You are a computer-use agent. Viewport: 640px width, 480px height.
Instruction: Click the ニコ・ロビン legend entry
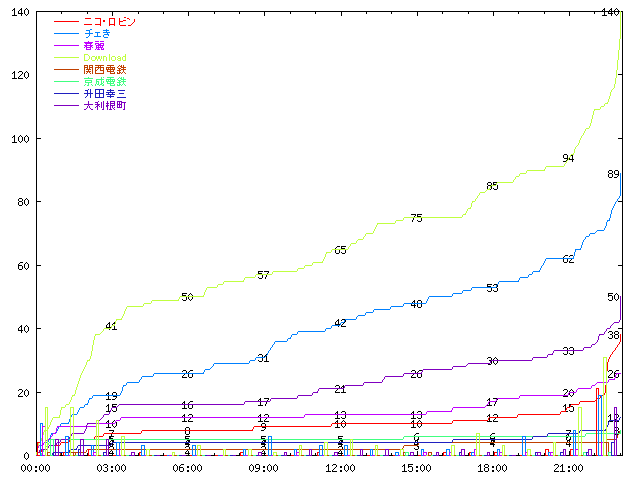(x=110, y=21)
